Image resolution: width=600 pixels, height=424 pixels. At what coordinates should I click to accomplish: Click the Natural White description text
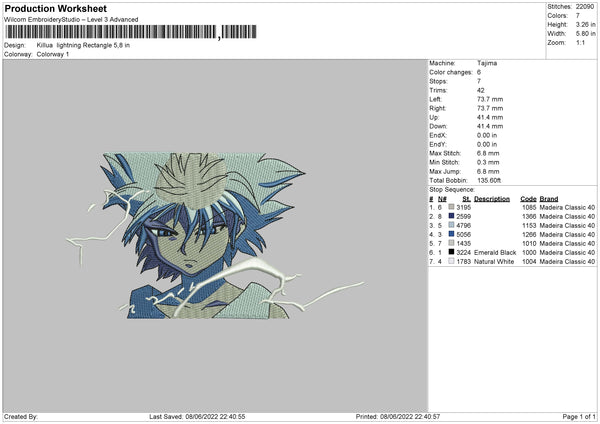tap(494, 261)
